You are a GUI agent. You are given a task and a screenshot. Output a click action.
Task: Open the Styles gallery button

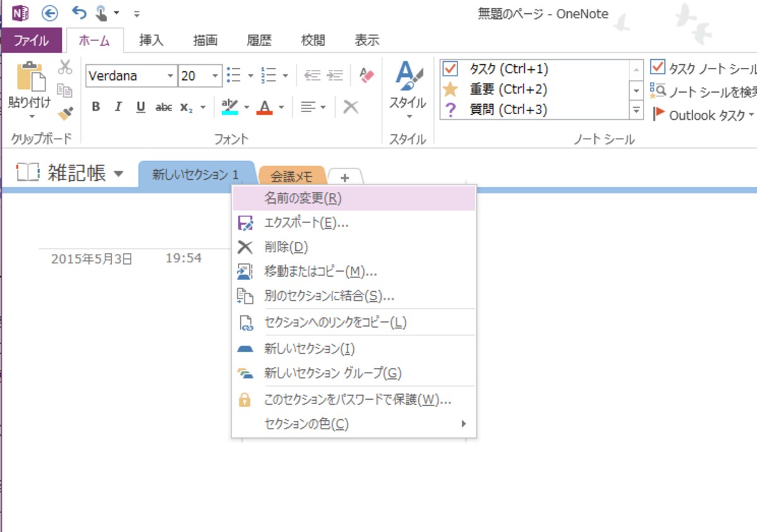coord(408,90)
